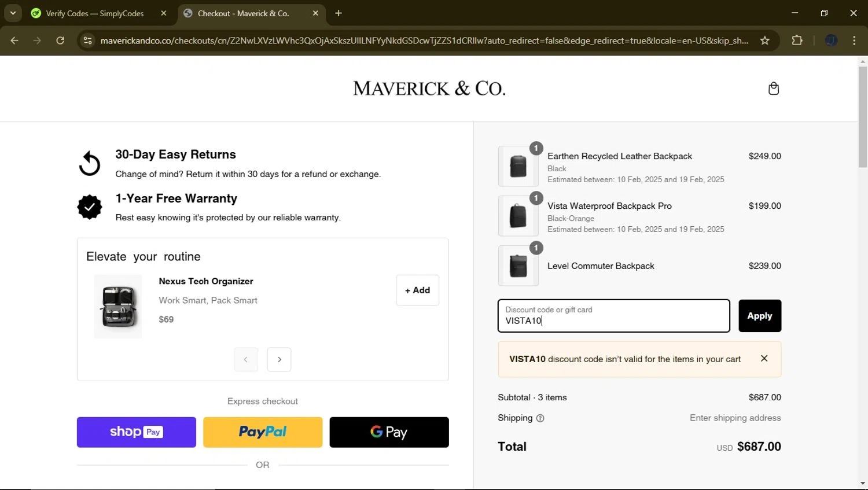Screen dimensions: 868x490
Task: Pay with PayPal
Action: 263,432
